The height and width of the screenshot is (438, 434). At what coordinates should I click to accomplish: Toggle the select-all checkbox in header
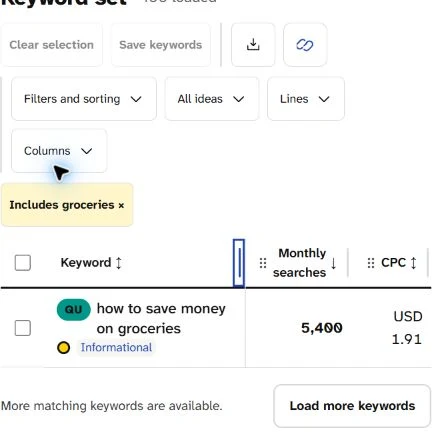(x=23, y=263)
